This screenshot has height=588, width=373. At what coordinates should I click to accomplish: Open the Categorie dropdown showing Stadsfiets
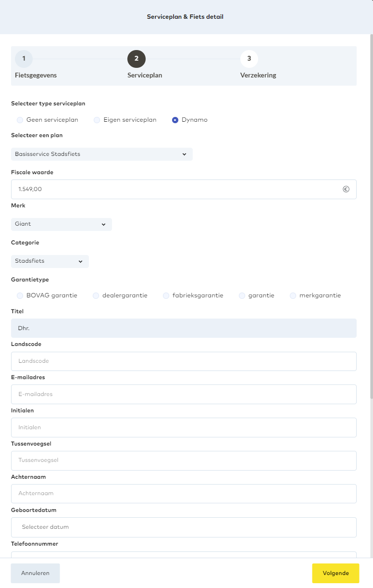point(50,261)
